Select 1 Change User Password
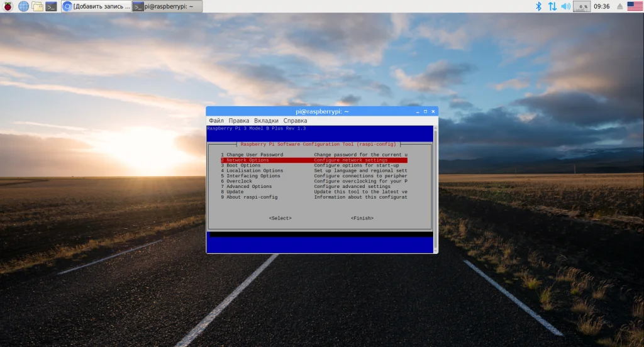 pyautogui.click(x=314, y=155)
